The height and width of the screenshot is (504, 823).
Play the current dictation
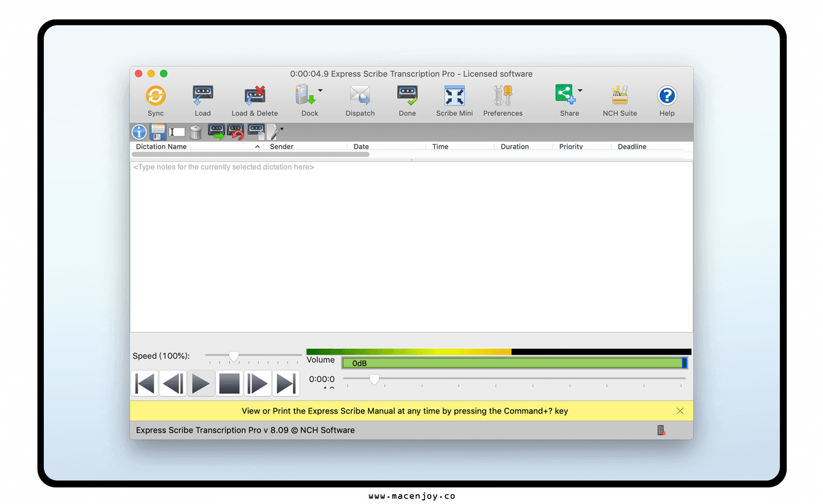[x=201, y=383]
